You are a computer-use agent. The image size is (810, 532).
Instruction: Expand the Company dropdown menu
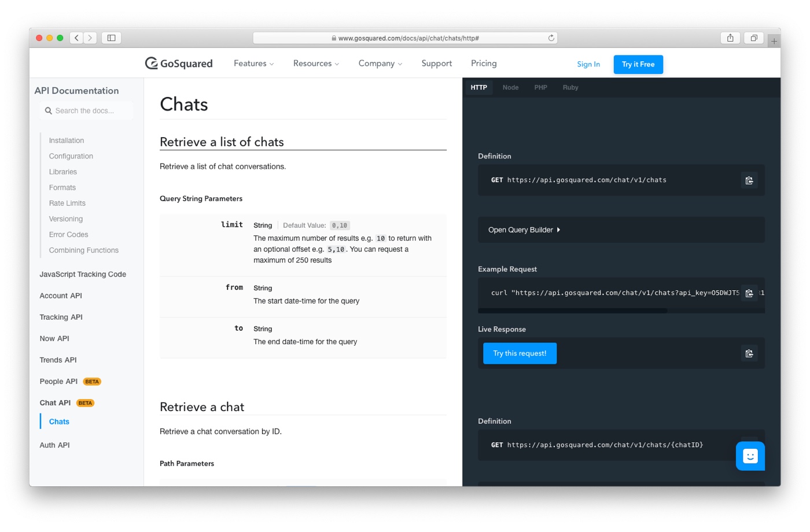coord(380,64)
